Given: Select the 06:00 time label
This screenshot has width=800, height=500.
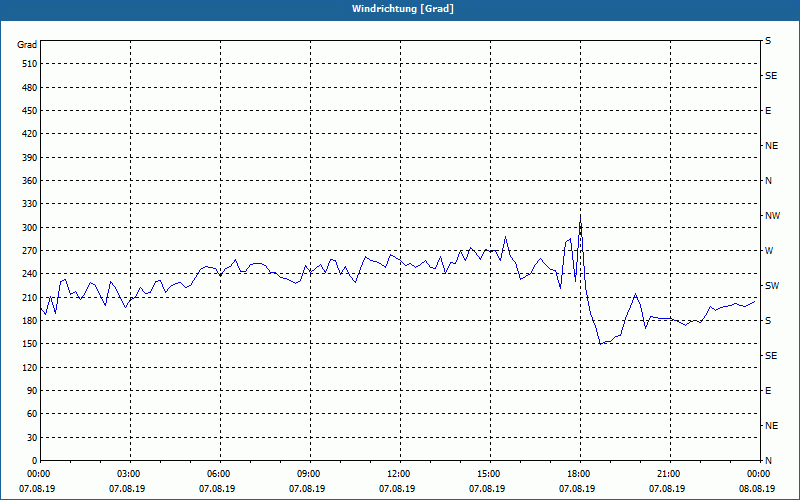Looking at the screenshot, I should [x=219, y=473].
